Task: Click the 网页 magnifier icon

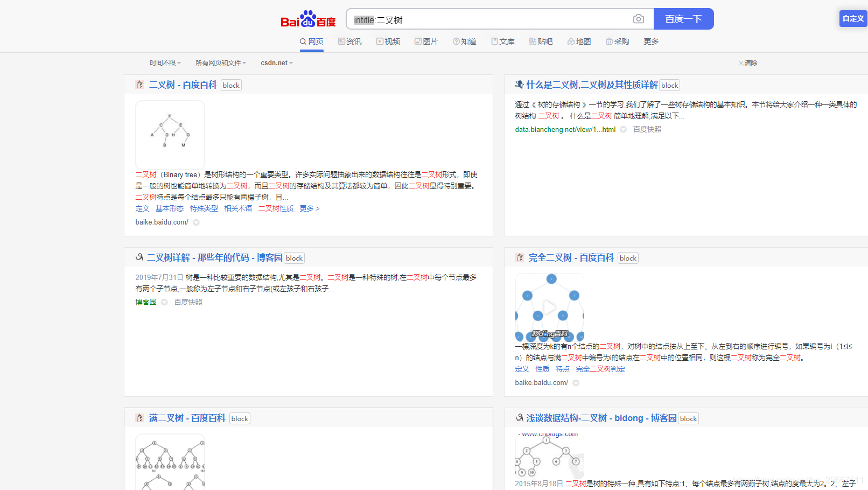Action: point(303,41)
